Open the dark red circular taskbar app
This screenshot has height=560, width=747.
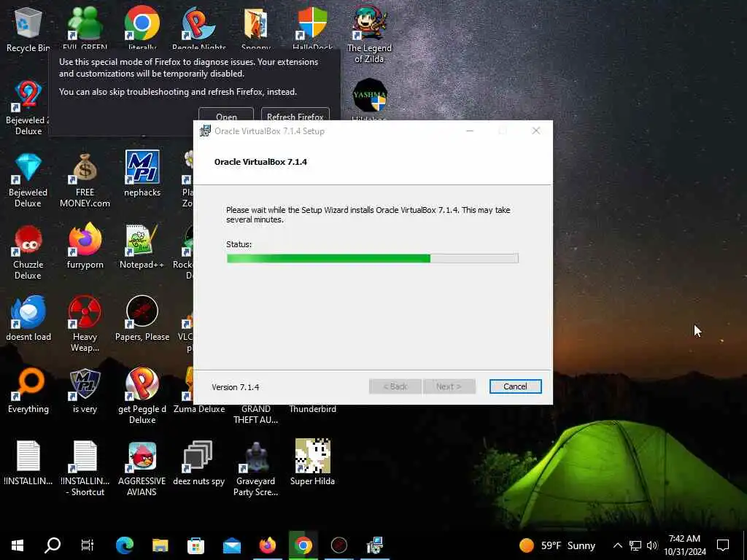tap(339, 545)
